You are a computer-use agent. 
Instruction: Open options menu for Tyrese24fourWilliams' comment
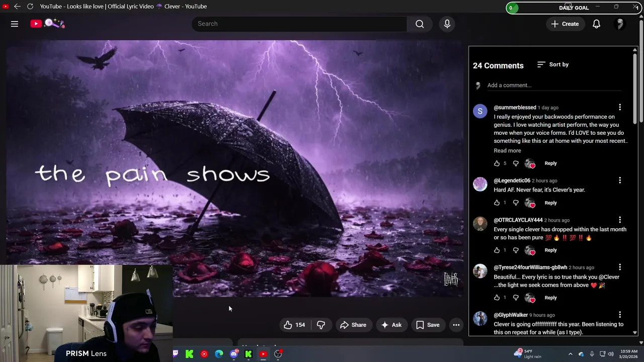tap(620, 267)
